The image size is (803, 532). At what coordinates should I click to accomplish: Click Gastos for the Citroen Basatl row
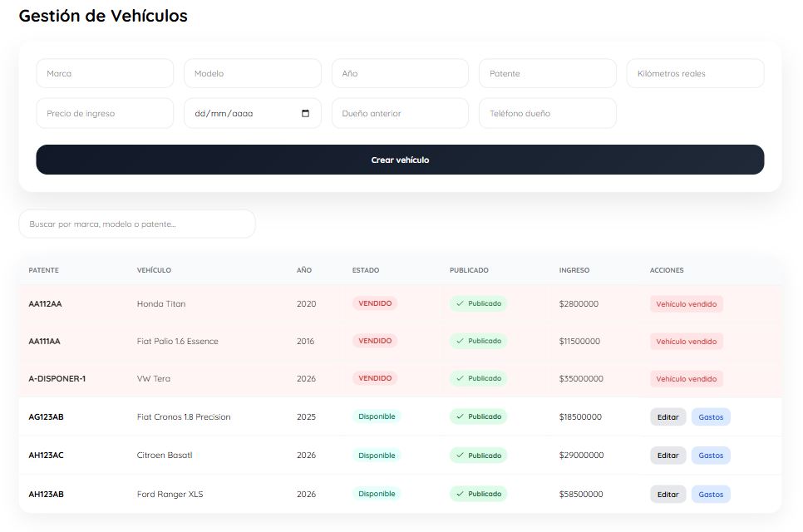coord(711,455)
